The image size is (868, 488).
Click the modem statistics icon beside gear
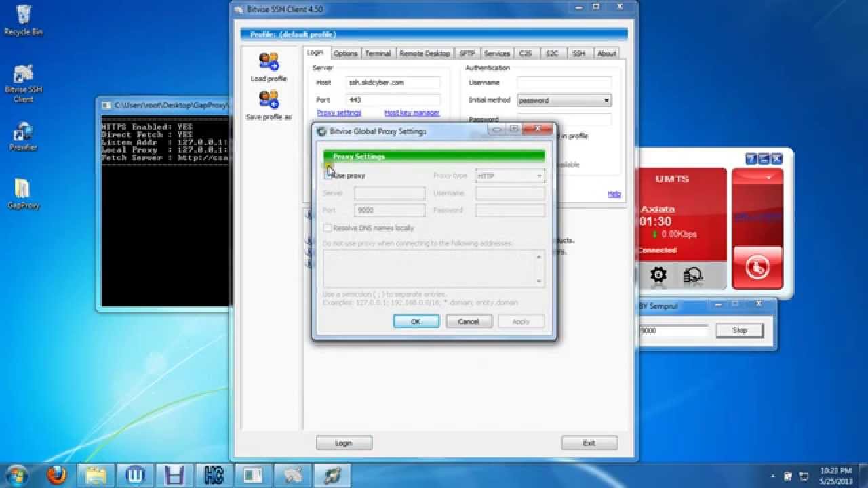pyautogui.click(x=692, y=274)
